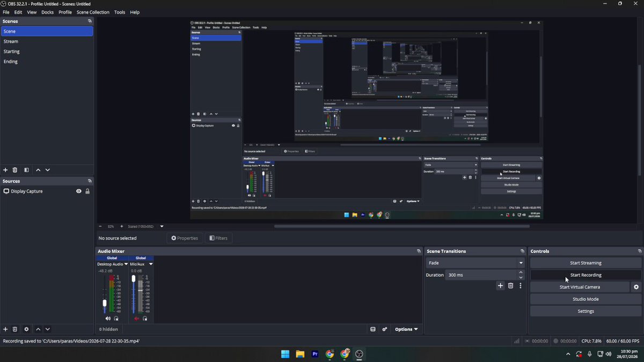644x362 pixels.
Task: Remove the scene transition with trash icon
Action: pos(510,286)
